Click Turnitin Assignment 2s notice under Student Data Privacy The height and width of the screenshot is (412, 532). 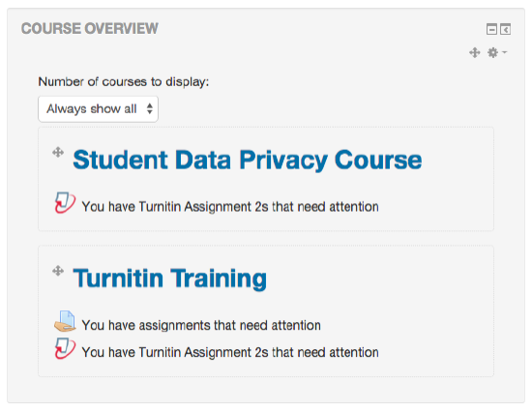230,206
